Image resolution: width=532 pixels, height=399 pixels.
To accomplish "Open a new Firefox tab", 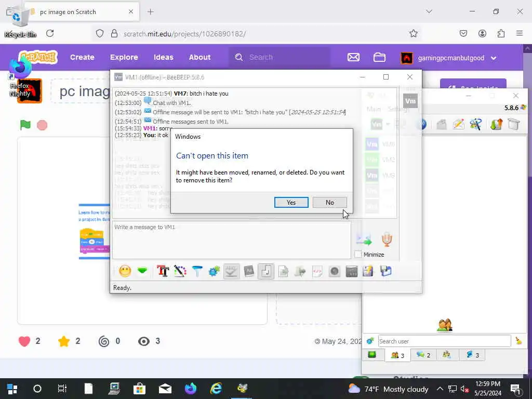I will (x=151, y=12).
